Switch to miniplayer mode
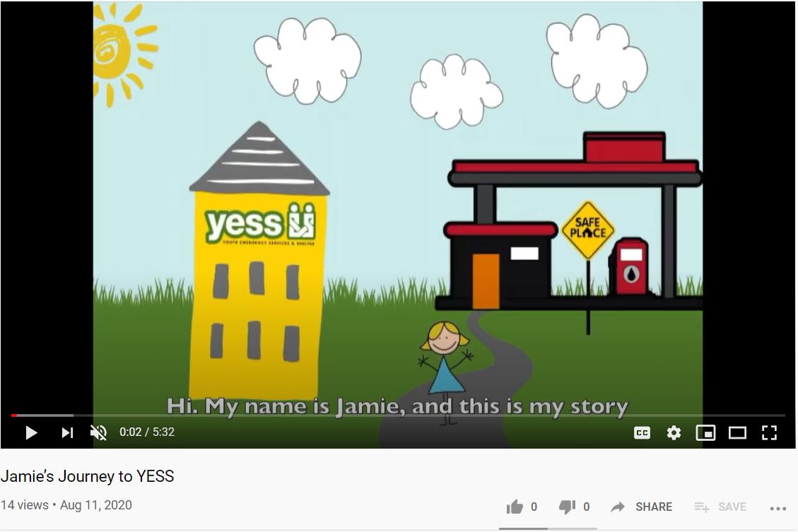This screenshot has width=798, height=532. coord(705,433)
